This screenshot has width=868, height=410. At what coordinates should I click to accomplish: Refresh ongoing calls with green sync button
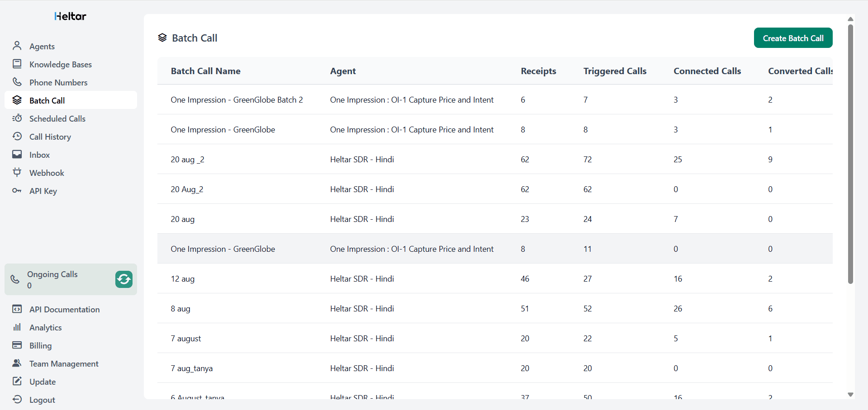123,279
